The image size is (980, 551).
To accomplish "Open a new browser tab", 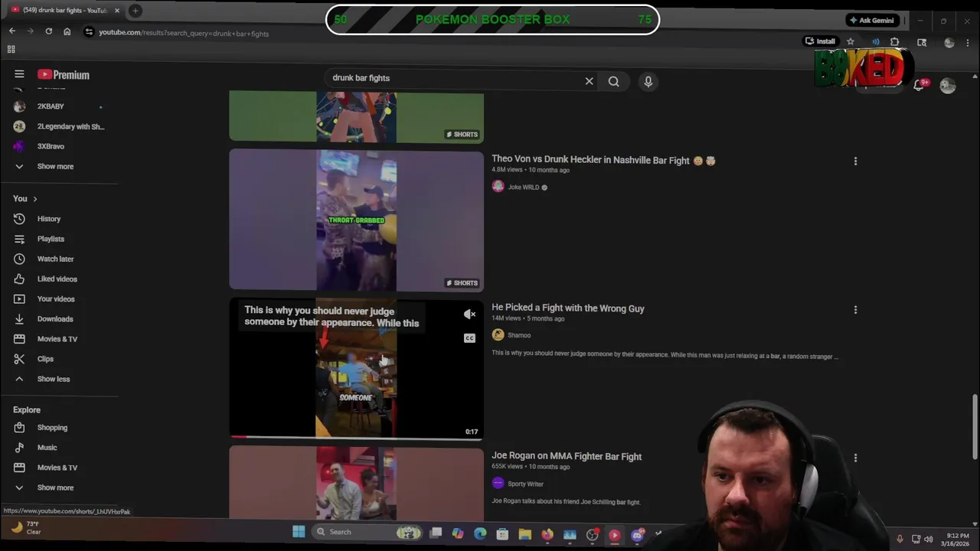I will (136, 11).
